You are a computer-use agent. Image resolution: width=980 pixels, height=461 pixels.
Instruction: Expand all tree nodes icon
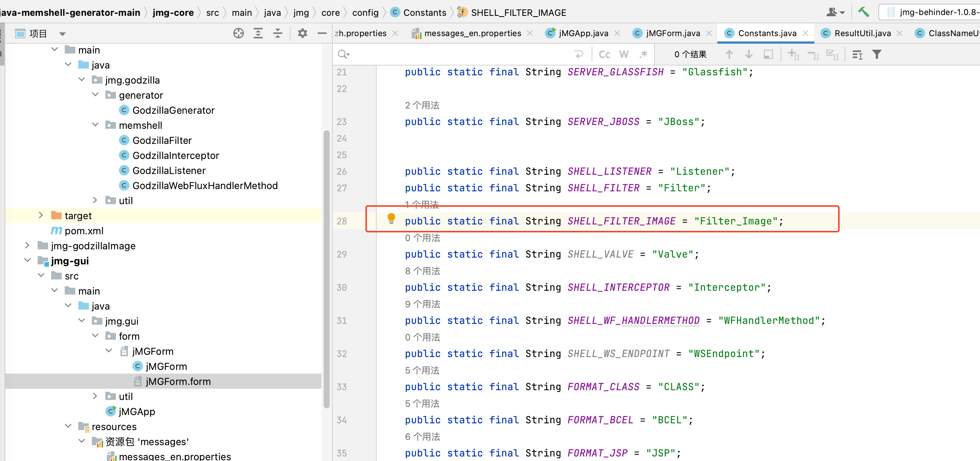click(258, 34)
